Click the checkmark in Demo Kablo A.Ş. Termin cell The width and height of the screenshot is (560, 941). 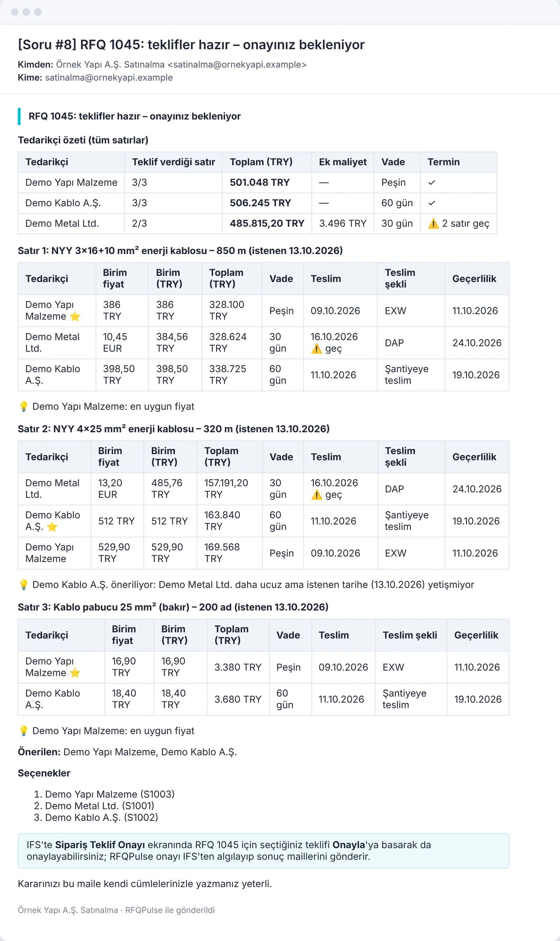432,203
